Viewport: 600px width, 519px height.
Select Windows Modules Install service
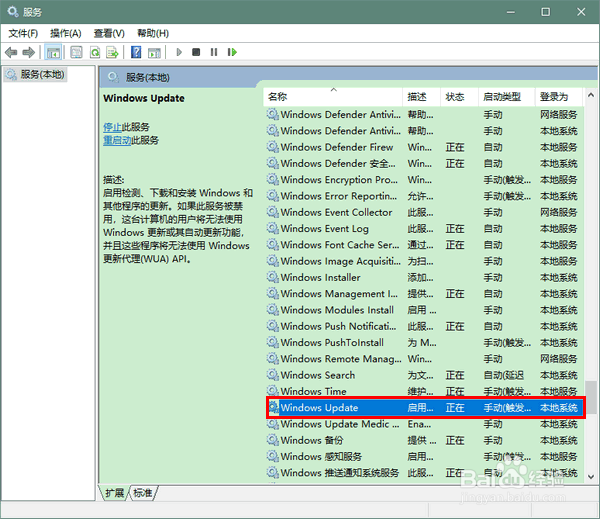424,310
